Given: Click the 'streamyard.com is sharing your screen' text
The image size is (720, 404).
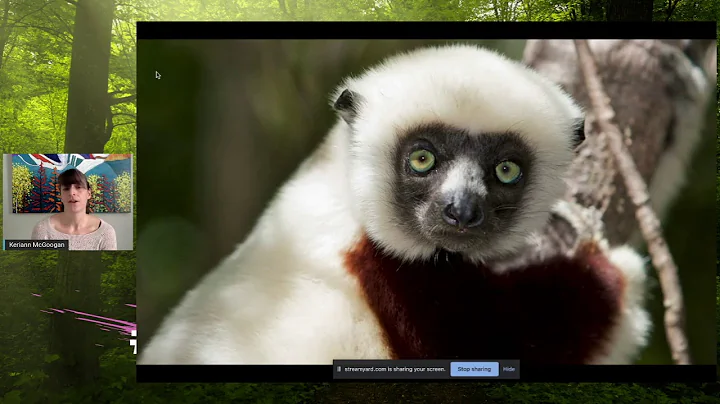Looking at the screenshot, I should click(x=395, y=369).
